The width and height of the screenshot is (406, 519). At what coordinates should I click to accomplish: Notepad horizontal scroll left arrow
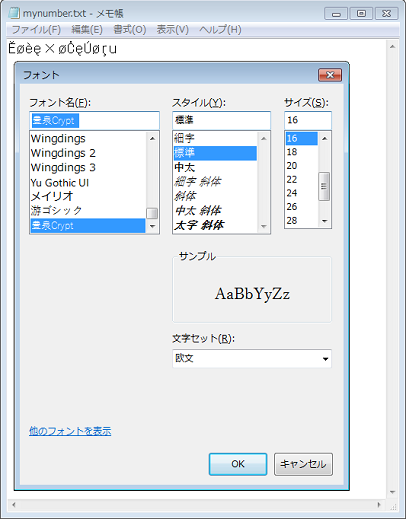coord(14,505)
